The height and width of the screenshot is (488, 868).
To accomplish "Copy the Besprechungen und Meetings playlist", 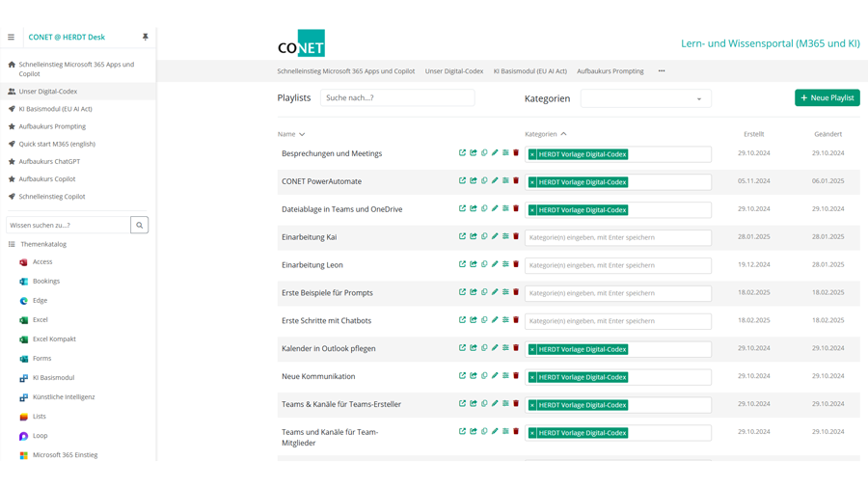I will pos(484,152).
